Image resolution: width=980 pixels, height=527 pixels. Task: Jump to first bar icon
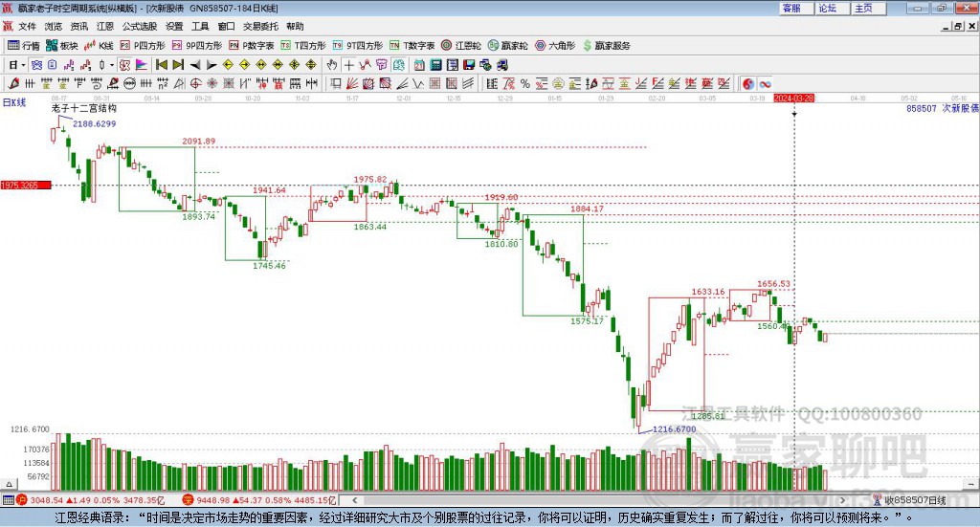pyautogui.click(x=161, y=65)
